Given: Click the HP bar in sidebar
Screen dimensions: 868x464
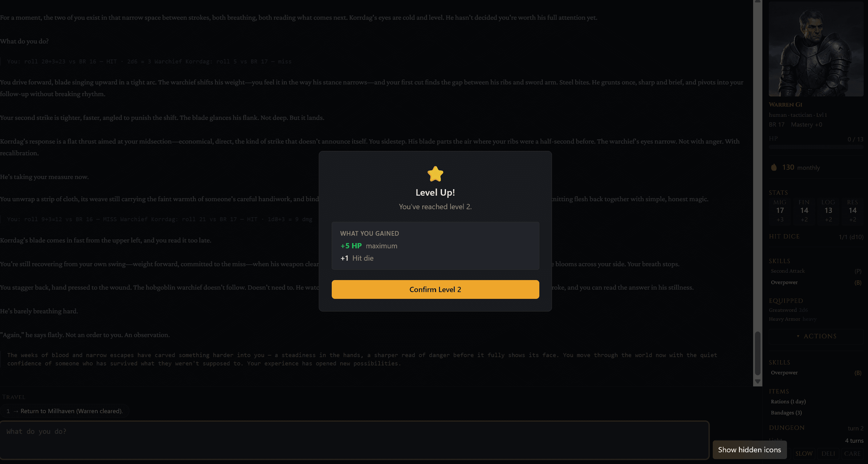Looking at the screenshot, I should tap(816, 147).
